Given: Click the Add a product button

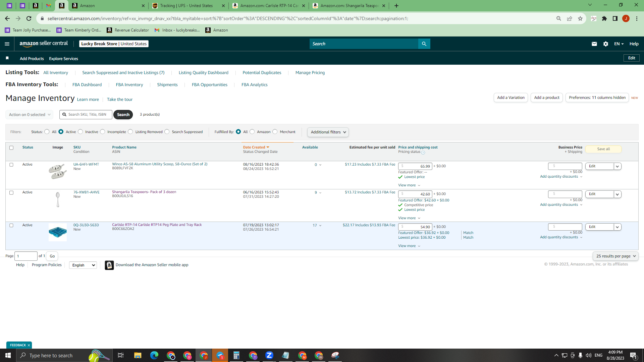Looking at the screenshot, I should (547, 98).
